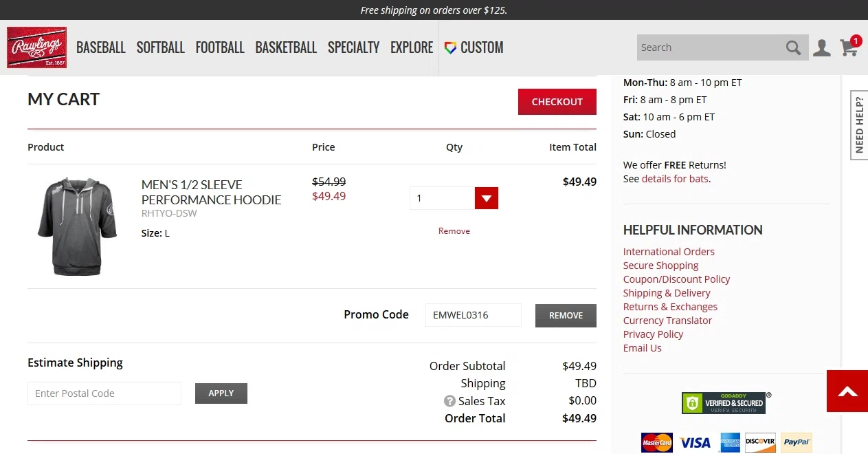Click the scroll-to-top arrow button
The height and width of the screenshot is (454, 868).
pyautogui.click(x=847, y=391)
